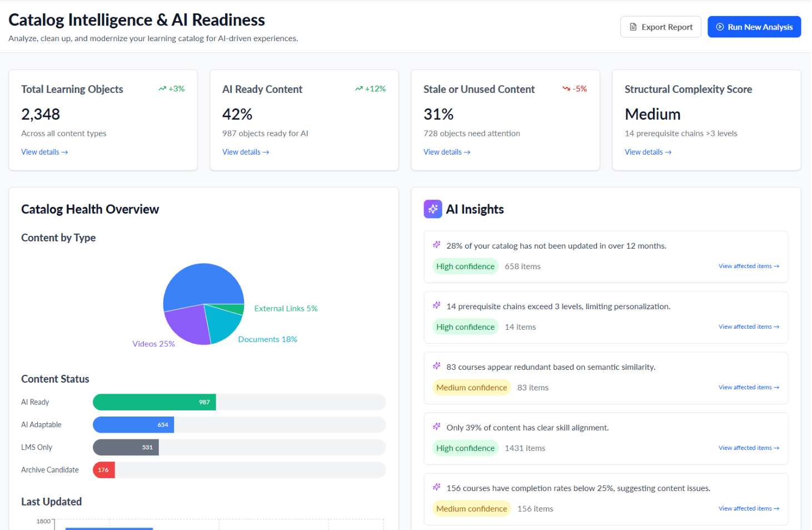Open View details for AI Ready Content
The height and width of the screenshot is (530, 812).
pos(246,152)
